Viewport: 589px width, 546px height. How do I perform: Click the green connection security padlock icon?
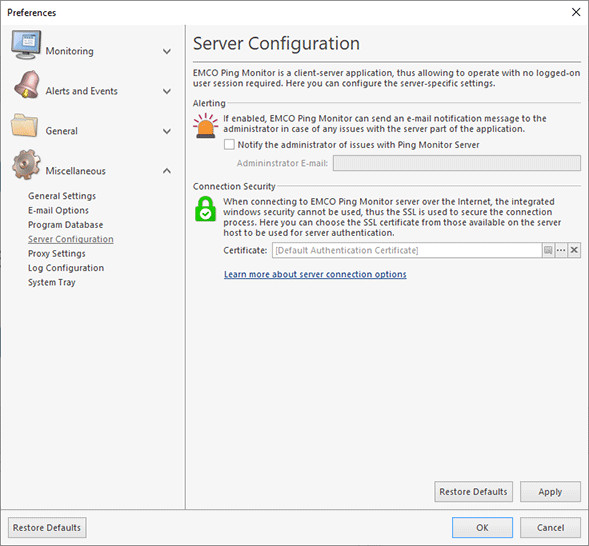(205, 209)
